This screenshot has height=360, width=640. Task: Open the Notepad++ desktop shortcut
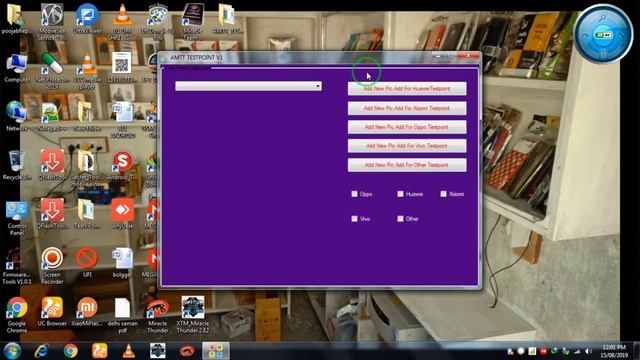pos(51,116)
